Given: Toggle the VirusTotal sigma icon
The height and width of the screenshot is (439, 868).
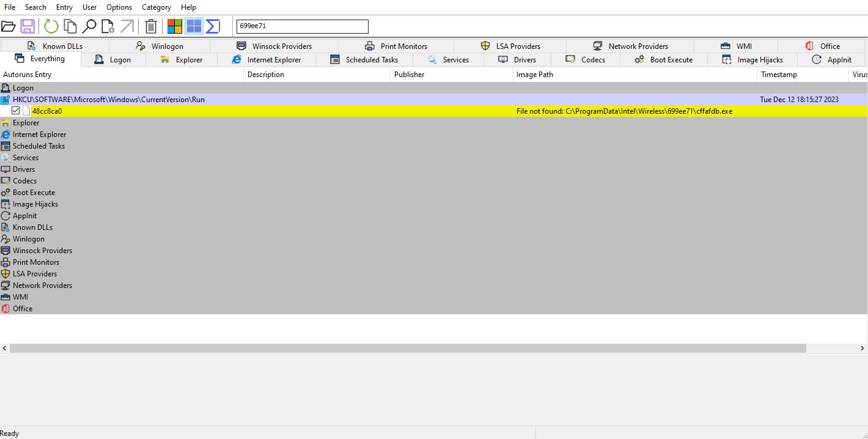Looking at the screenshot, I should tap(213, 26).
